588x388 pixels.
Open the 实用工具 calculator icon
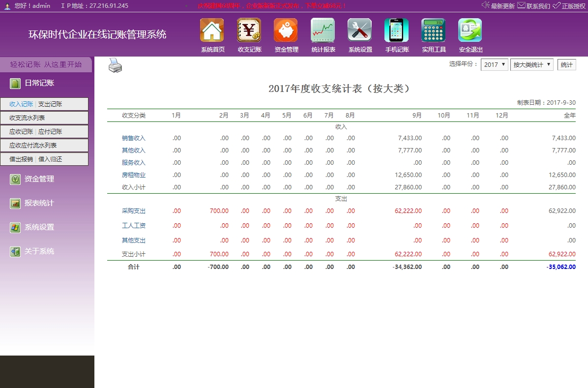(433, 30)
